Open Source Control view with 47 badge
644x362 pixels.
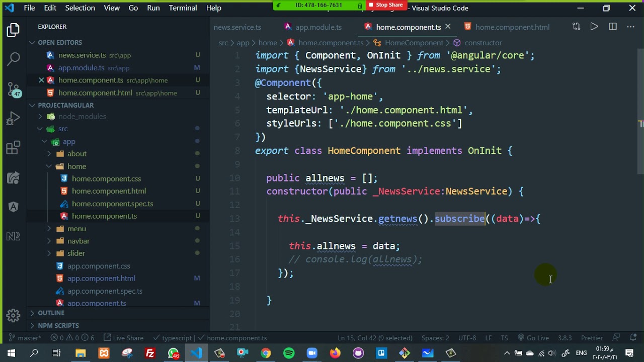coord(14,88)
